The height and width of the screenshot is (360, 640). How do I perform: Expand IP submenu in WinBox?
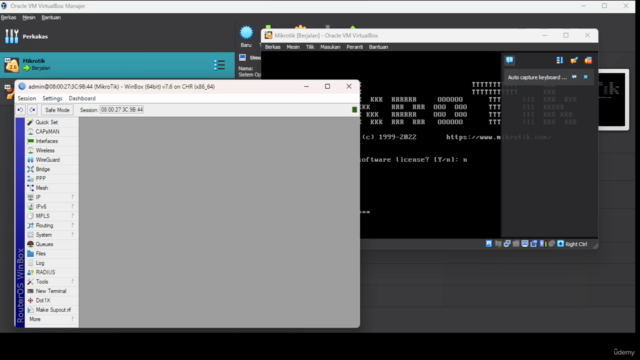coord(51,197)
